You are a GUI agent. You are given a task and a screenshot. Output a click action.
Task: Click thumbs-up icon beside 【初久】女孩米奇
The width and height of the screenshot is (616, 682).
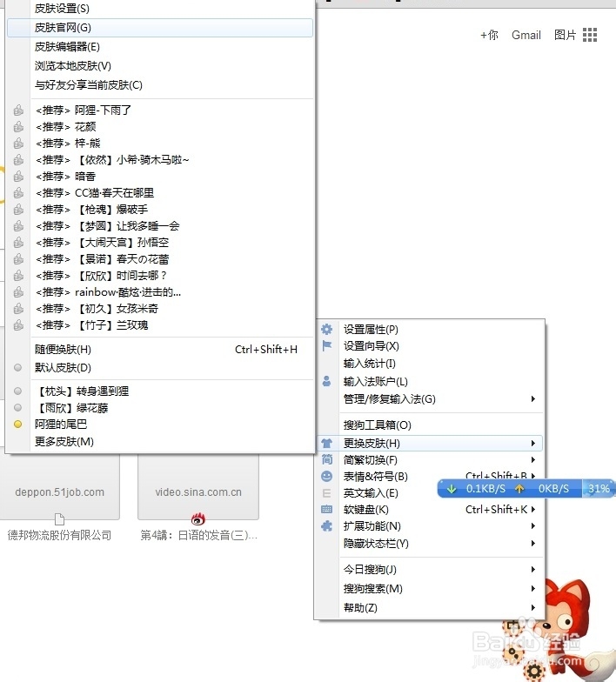18,308
